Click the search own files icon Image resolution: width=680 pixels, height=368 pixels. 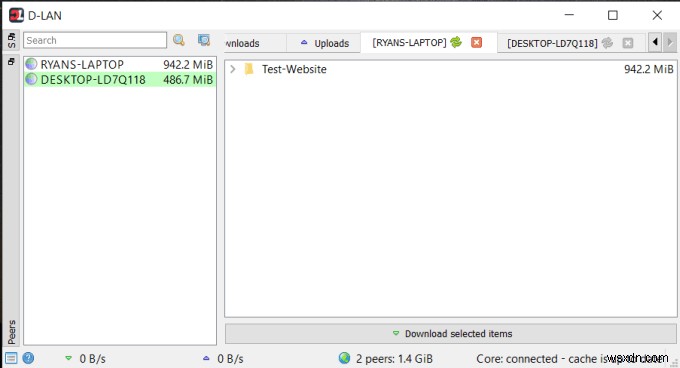204,40
